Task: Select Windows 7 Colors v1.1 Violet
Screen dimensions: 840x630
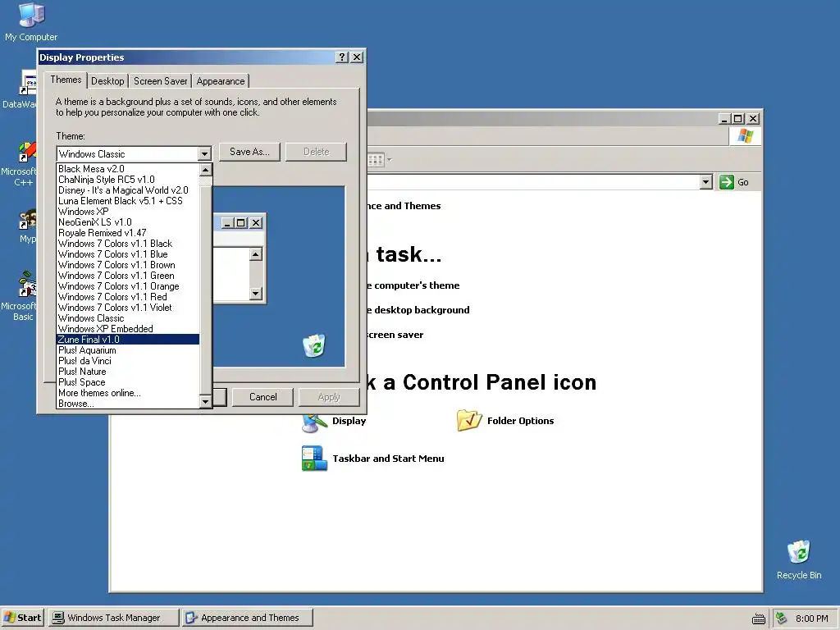Action: pyautogui.click(x=128, y=308)
